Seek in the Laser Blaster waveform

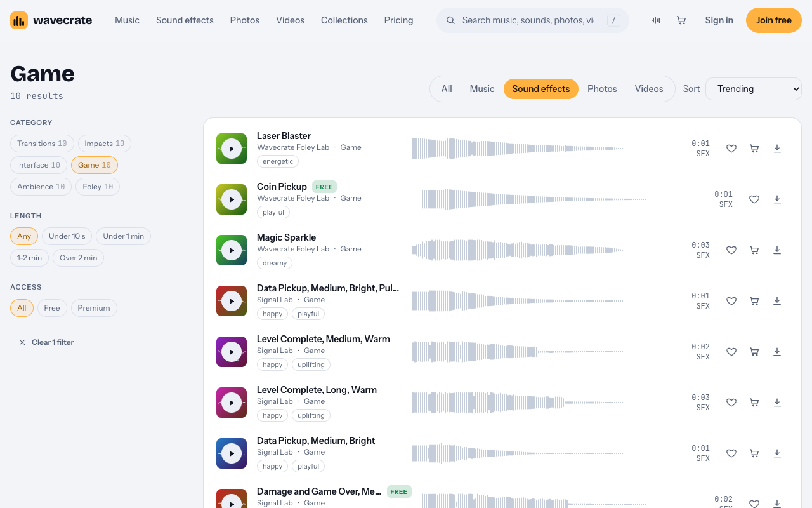pos(518,149)
